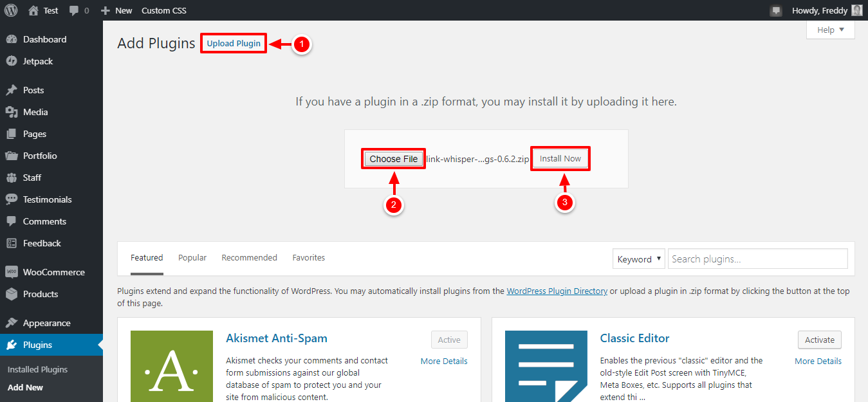Click the Comments sidebar bubble icon
The image size is (868, 402).
(x=12, y=221)
